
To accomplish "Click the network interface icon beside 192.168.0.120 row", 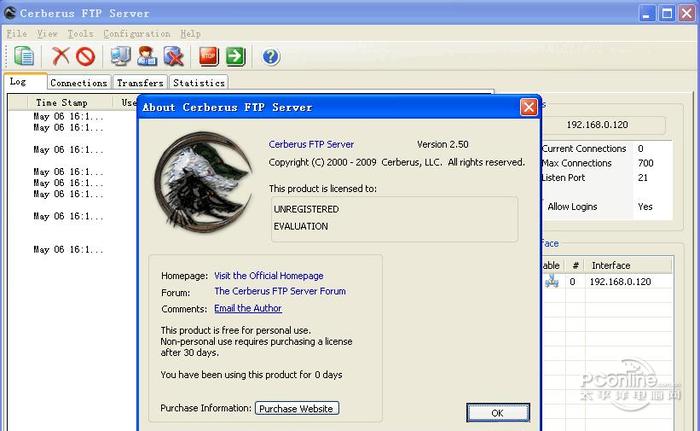I will click(552, 281).
